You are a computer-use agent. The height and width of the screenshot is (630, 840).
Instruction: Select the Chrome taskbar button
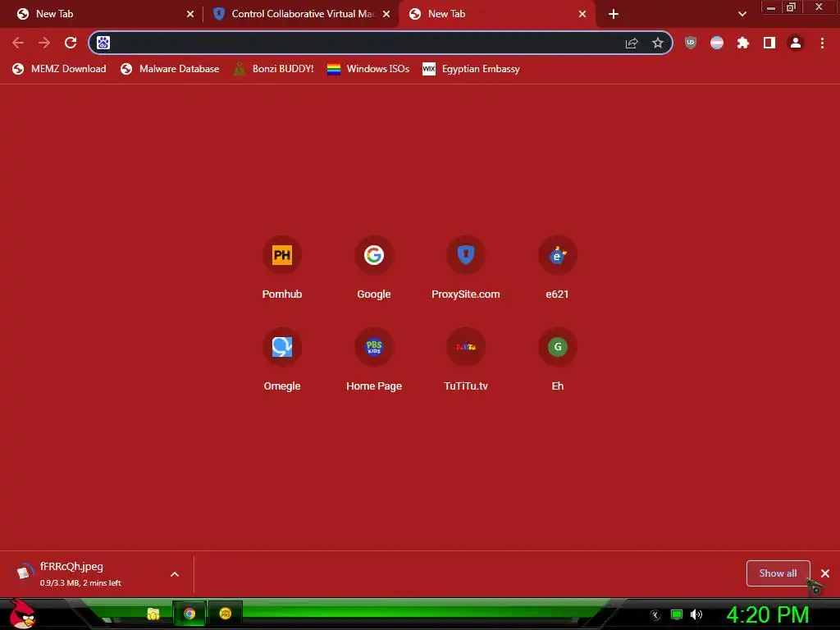pos(189,614)
